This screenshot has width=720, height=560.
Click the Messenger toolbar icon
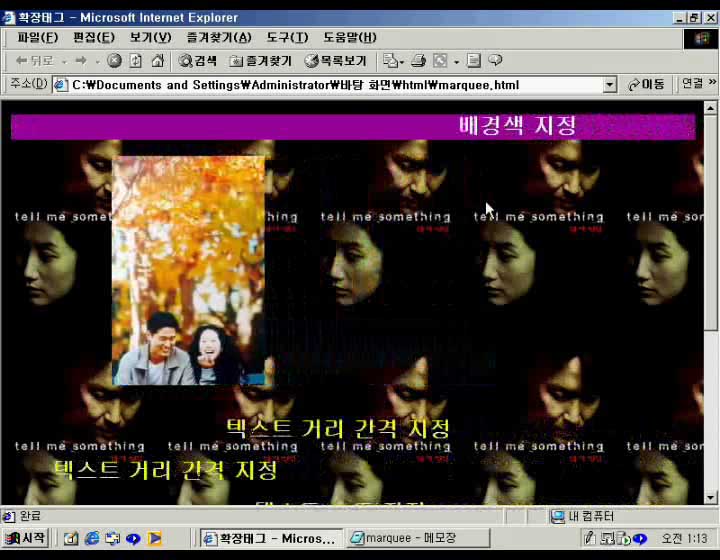[x=495, y=61]
